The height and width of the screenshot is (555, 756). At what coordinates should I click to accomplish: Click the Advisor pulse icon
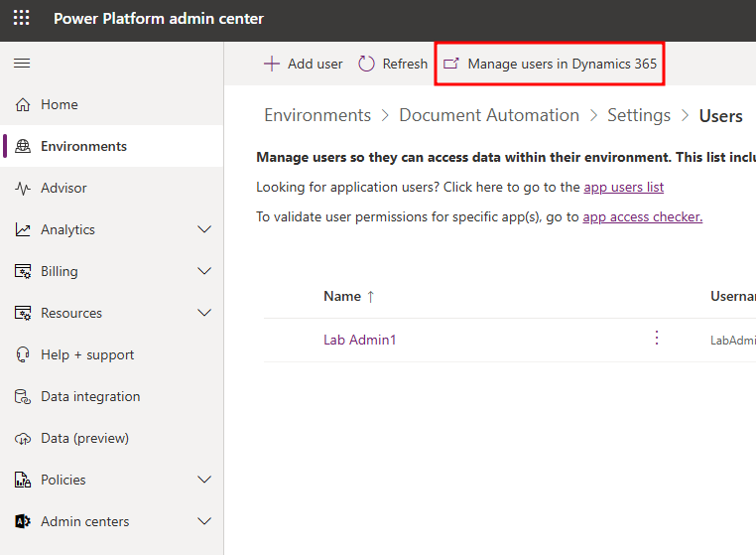tap(23, 189)
